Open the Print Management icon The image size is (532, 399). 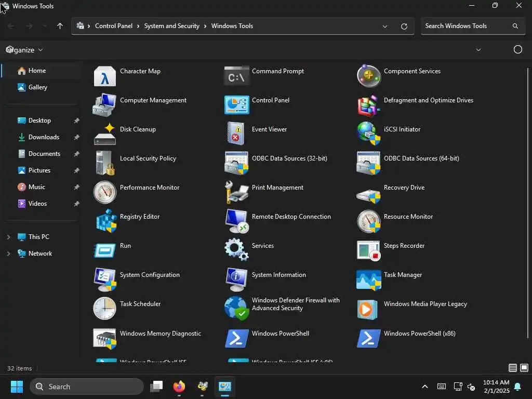coord(236,192)
